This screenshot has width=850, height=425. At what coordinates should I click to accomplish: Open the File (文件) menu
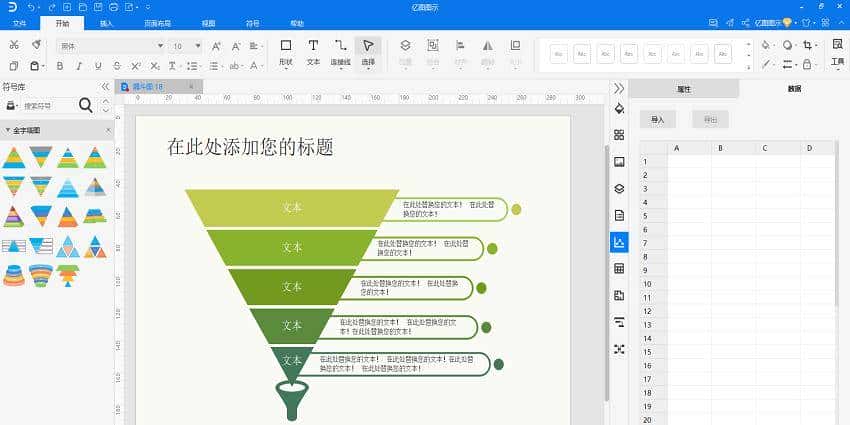[x=20, y=23]
